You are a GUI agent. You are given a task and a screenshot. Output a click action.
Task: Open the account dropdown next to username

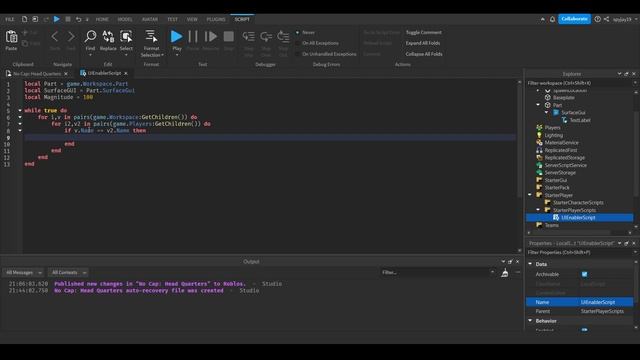point(636,19)
